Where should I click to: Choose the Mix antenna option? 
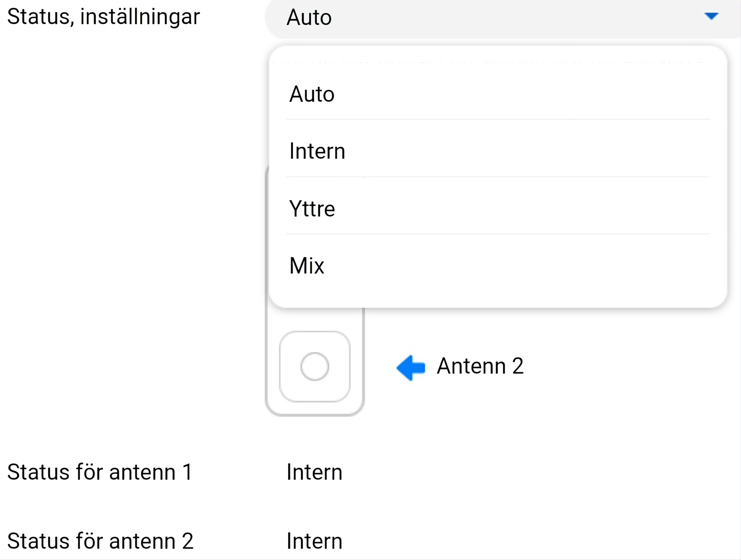[x=306, y=266]
